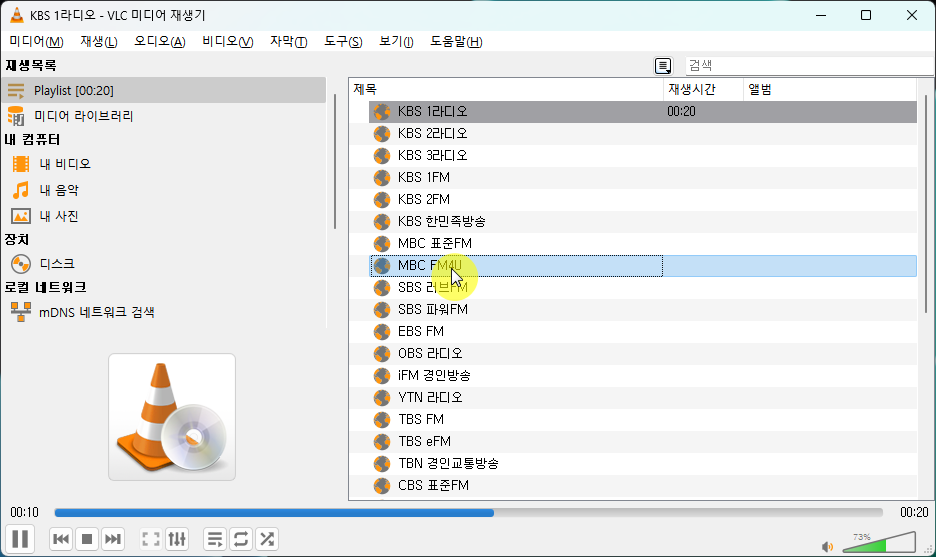Skip to next track button

[113, 539]
